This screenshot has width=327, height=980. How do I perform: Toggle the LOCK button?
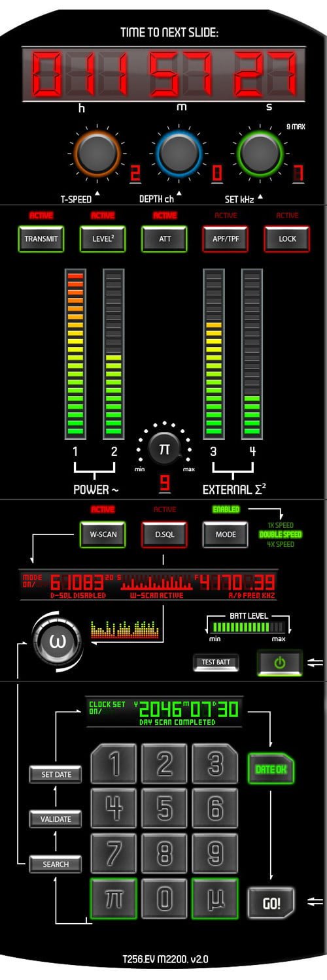tap(287, 239)
